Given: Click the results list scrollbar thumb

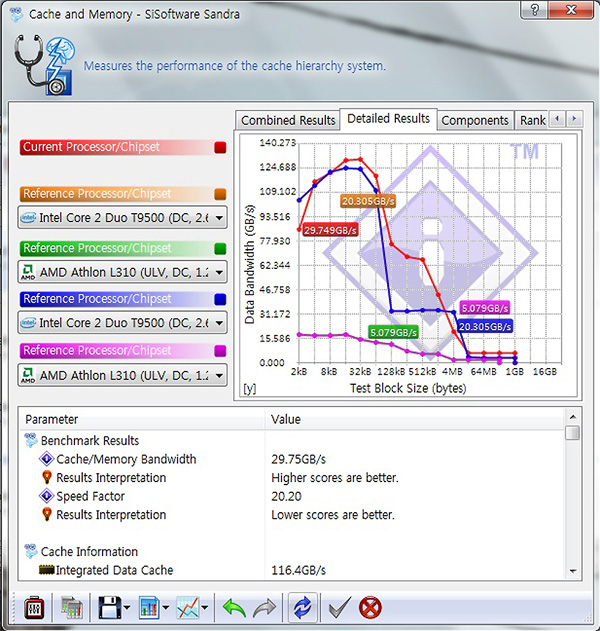Looking at the screenshot, I should pos(573,433).
